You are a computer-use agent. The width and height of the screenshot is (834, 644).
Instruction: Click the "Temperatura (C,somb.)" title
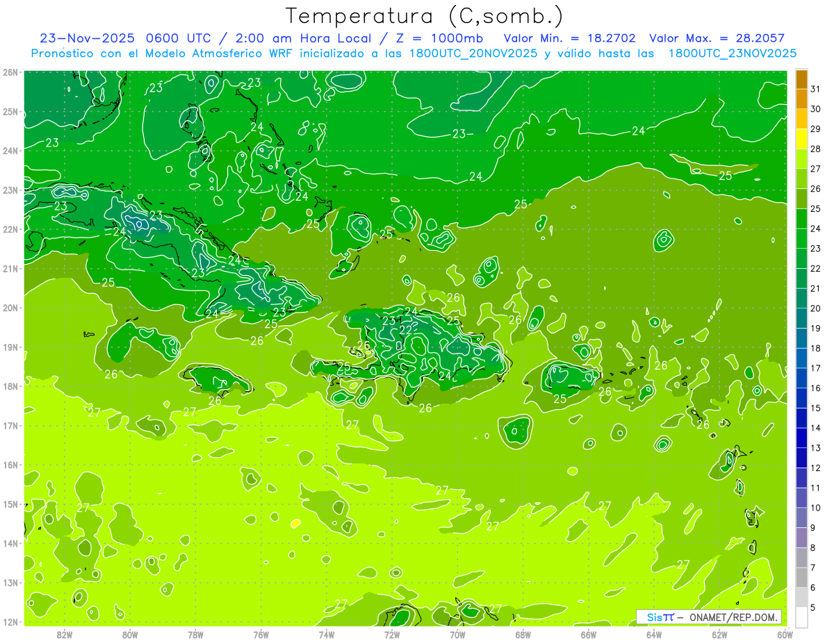pyautogui.click(x=425, y=16)
